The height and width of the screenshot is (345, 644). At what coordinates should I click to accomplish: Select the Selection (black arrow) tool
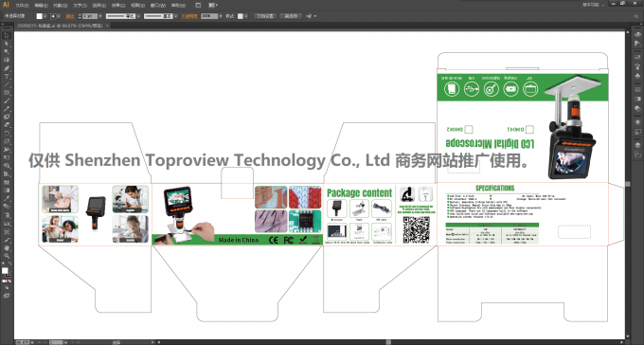[x=7, y=35]
